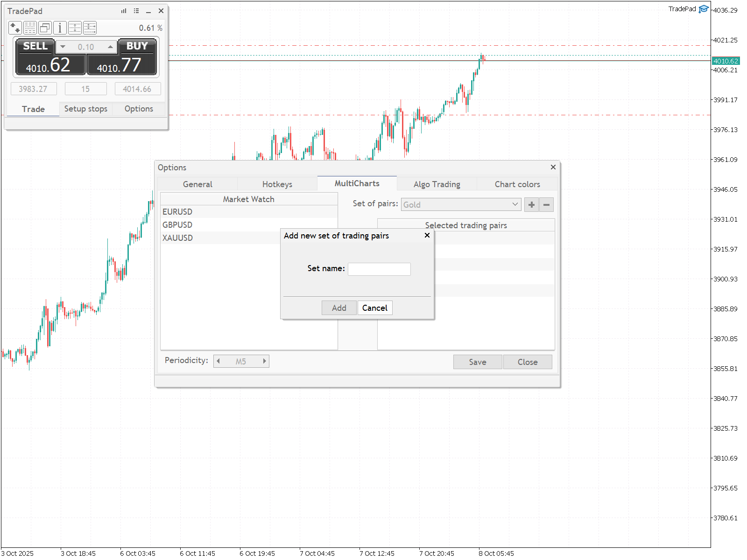Viewport: 747px width, 560px height.
Task: Select GBPUSD in Market Watch list
Action: pos(249,225)
